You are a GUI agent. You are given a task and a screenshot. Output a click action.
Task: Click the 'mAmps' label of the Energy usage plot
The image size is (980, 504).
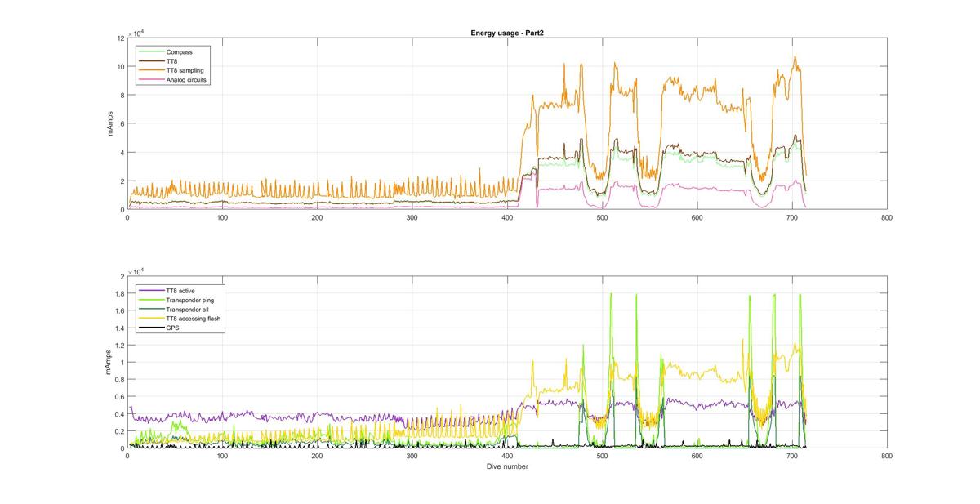click(x=111, y=123)
